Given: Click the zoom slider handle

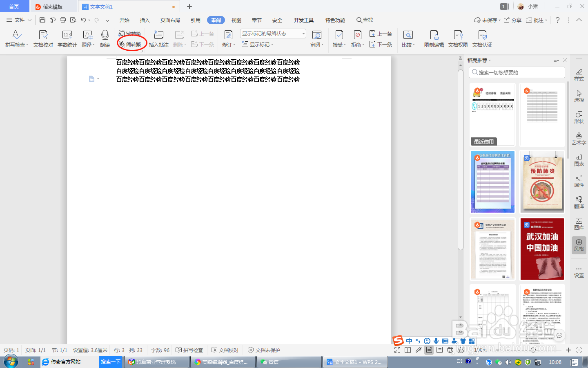Looking at the screenshot, I should (x=533, y=350).
